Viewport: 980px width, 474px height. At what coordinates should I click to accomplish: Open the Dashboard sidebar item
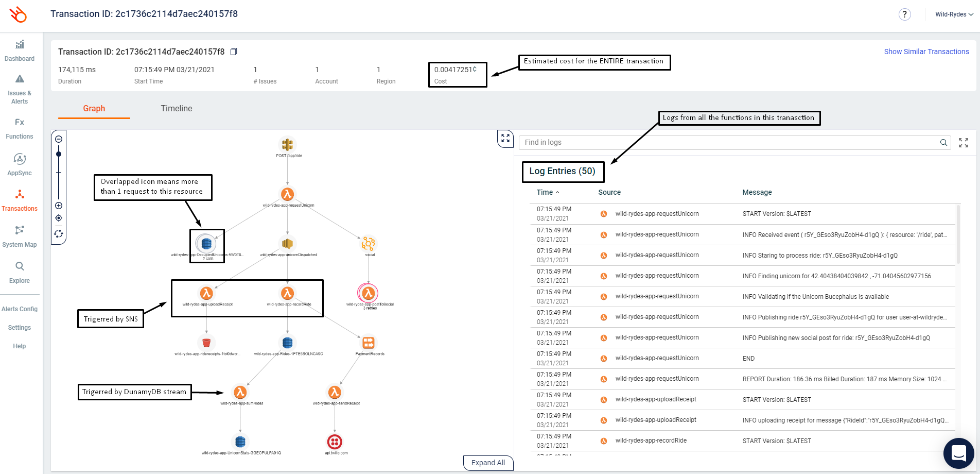pyautogui.click(x=20, y=50)
